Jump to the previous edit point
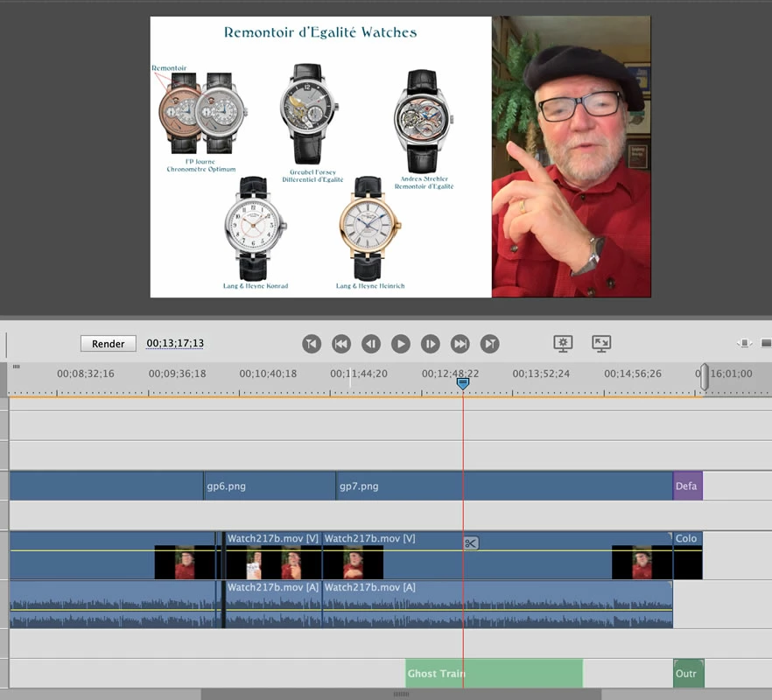This screenshot has height=700, width=772. tap(341, 344)
